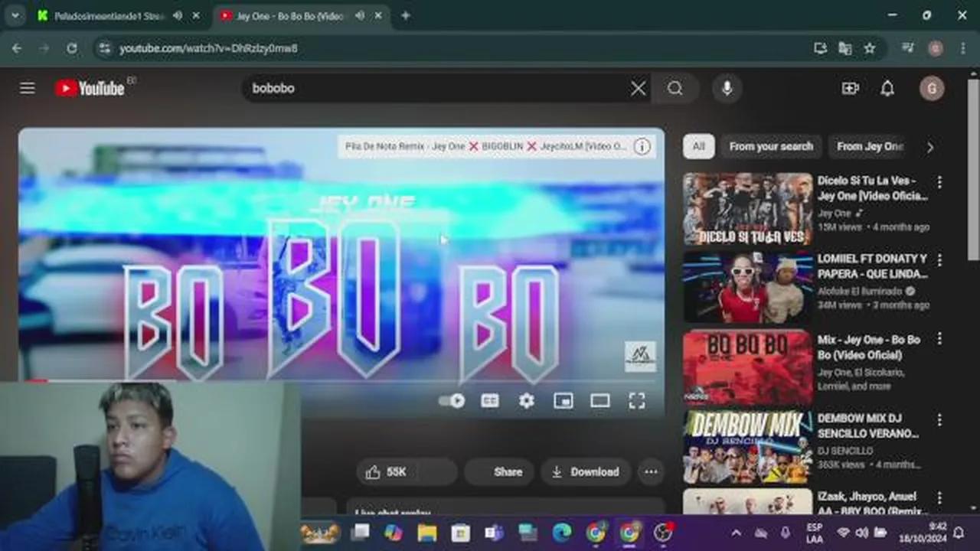Open a new browser tab
The width and height of the screenshot is (980, 551).
406,15
